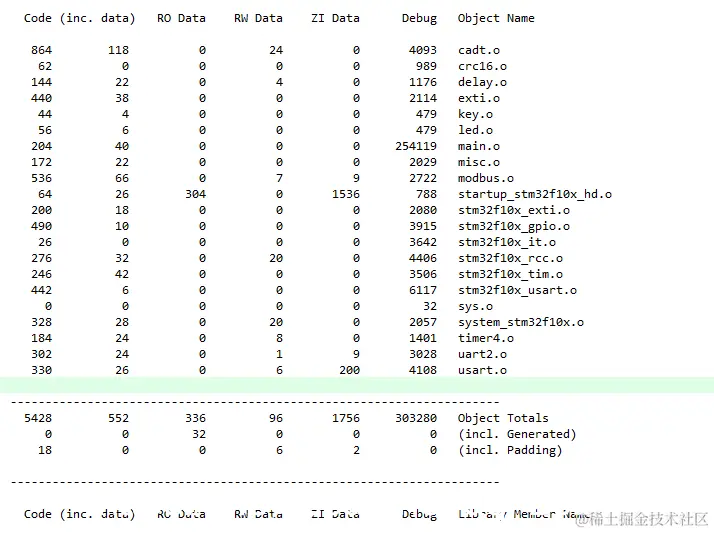
Task: Select the misc.o entry
Action: (x=479, y=162)
